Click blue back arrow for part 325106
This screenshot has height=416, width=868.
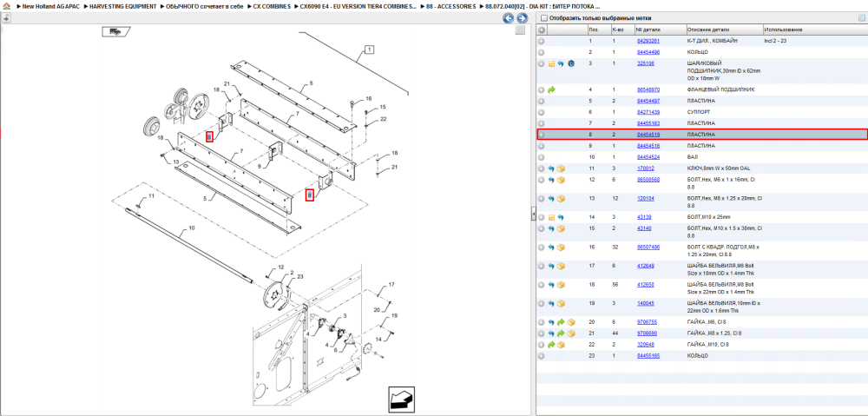560,63
